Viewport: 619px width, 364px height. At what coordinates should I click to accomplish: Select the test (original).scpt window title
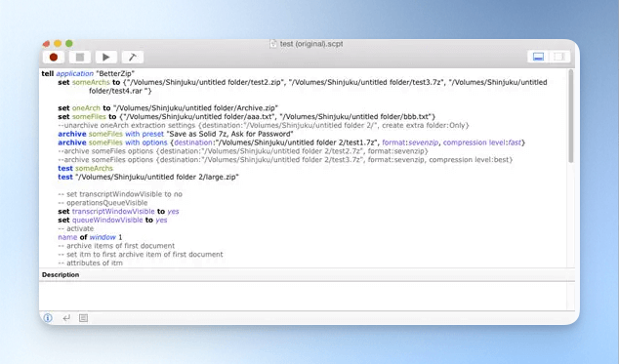coord(311,44)
